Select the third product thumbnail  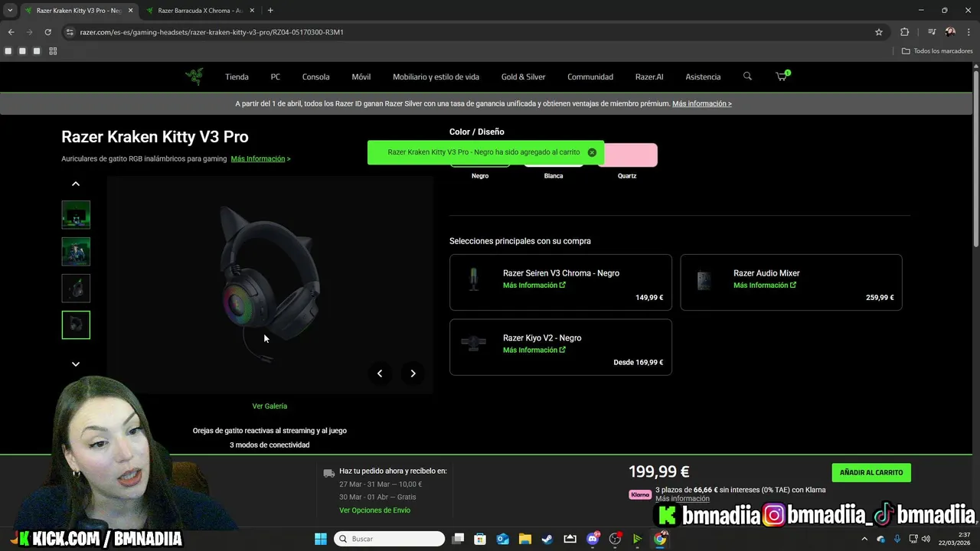[76, 289]
